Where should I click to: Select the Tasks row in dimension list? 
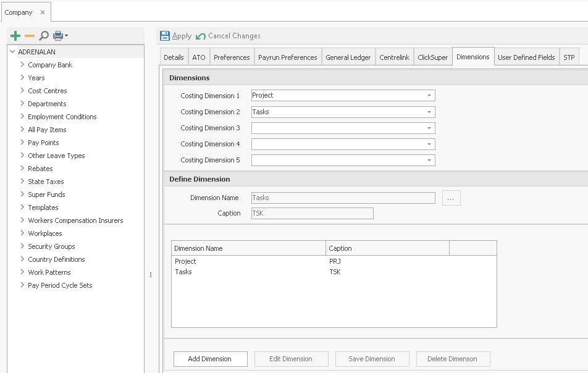pos(334,272)
